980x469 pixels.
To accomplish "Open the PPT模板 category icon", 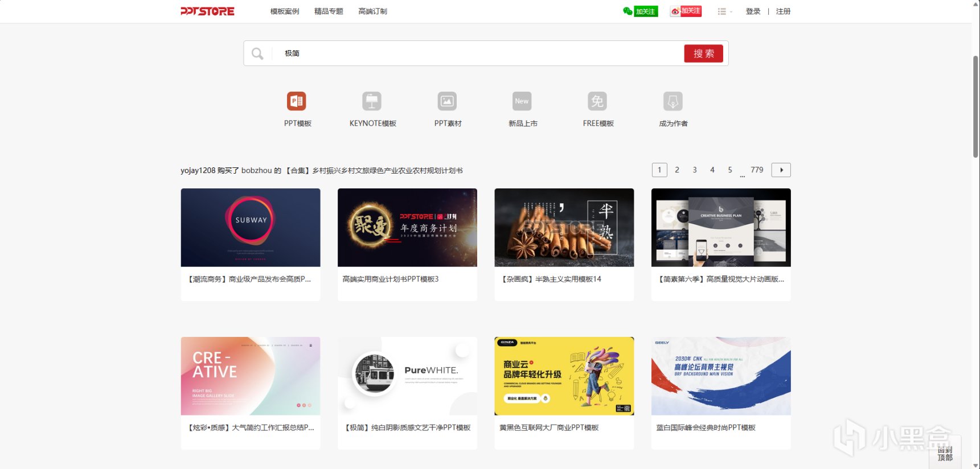I will pyautogui.click(x=297, y=101).
